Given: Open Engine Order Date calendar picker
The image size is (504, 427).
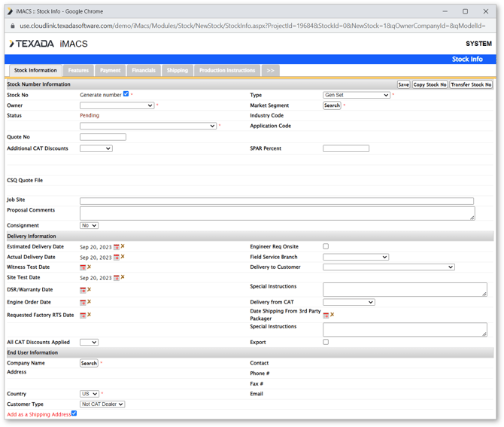Looking at the screenshot, I should 83,303.
